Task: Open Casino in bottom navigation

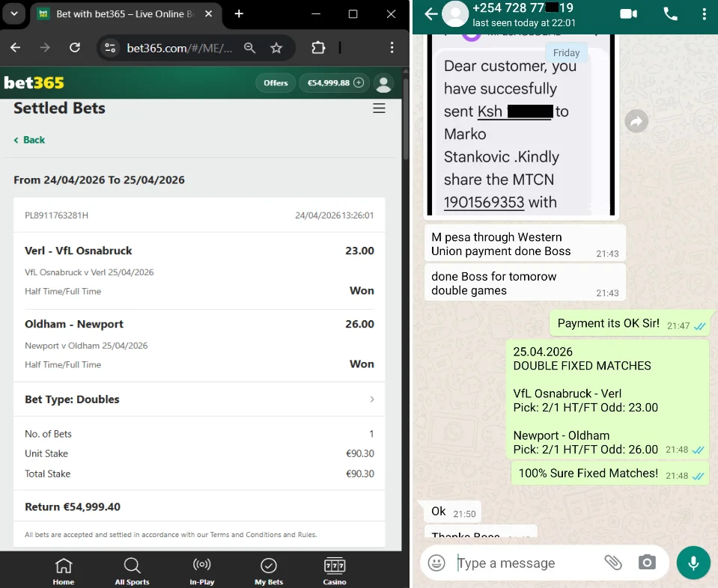Action: coord(335,571)
